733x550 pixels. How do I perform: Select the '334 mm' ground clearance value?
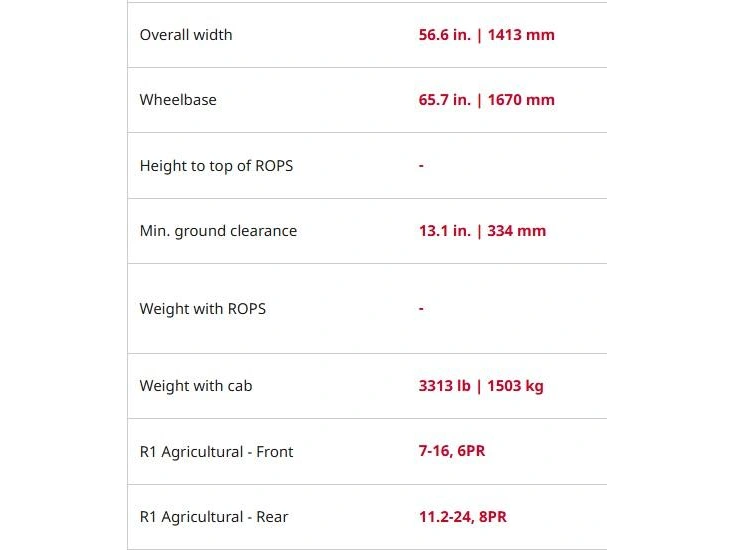516,231
